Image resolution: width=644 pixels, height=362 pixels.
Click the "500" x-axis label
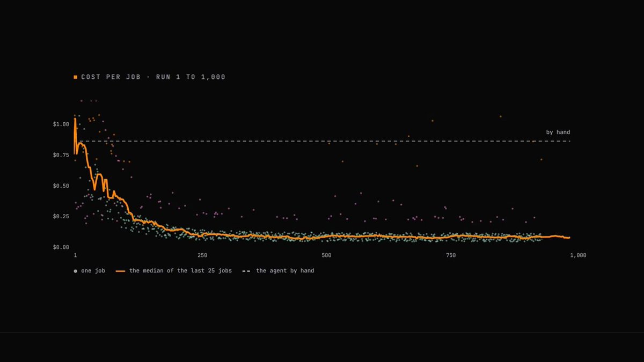click(326, 255)
